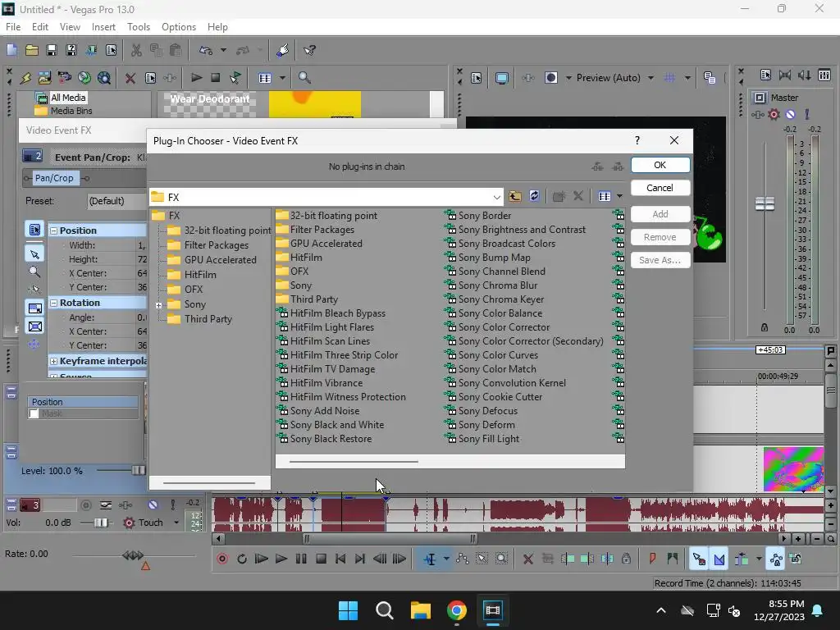
Task: Open a project with the folder icon
Action: (32, 50)
